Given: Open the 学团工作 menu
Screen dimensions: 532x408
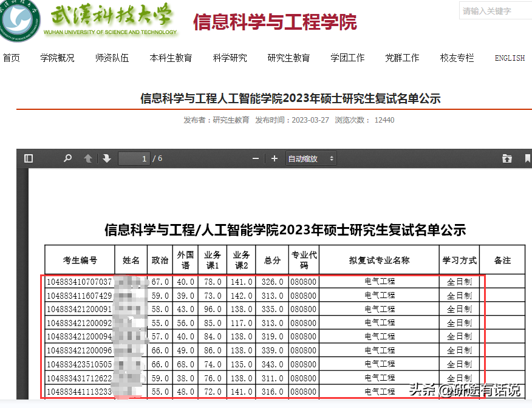Looking at the screenshot, I should pyautogui.click(x=347, y=58).
